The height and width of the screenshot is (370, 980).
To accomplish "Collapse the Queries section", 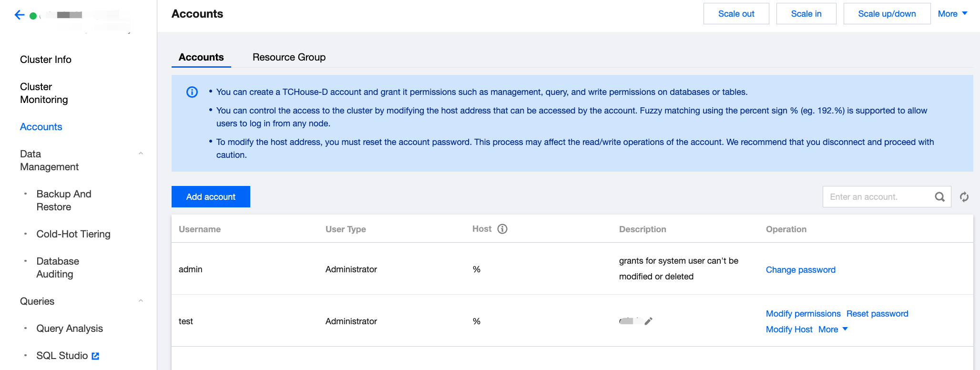I will tap(141, 301).
